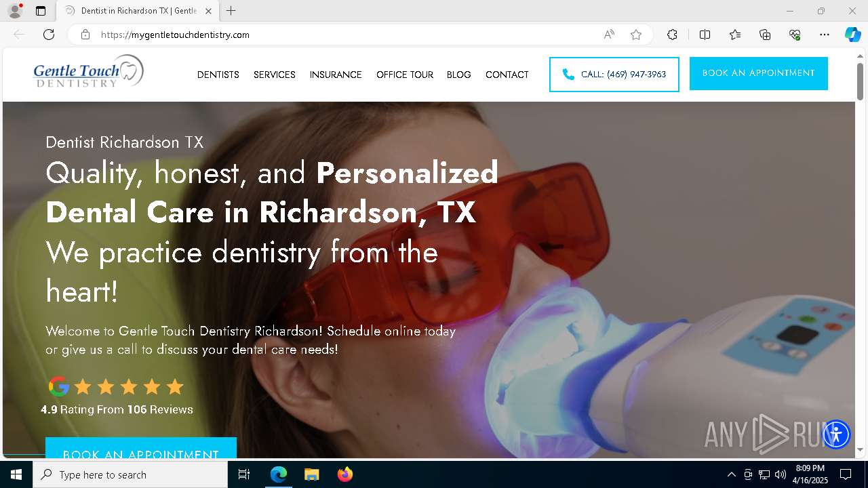Open the Extensions puzzle icon

(672, 35)
